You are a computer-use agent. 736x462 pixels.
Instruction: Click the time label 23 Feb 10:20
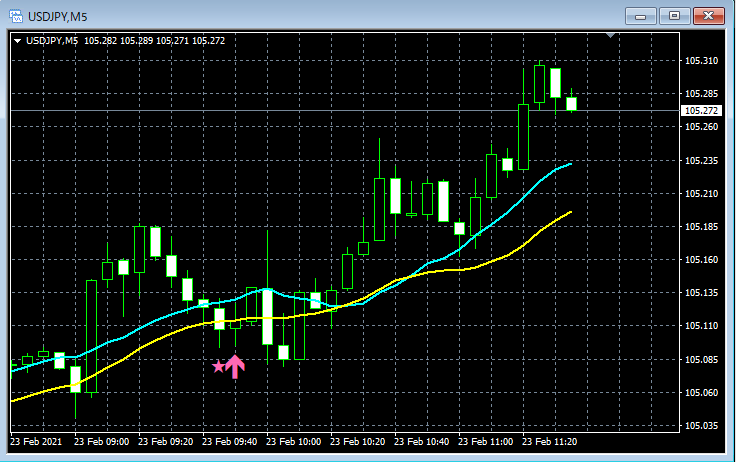coord(358,442)
